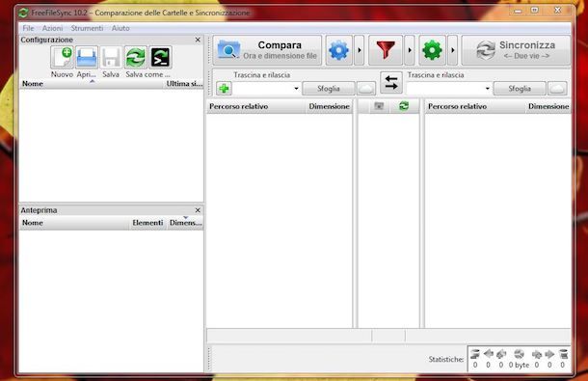Click the data volume statistics icon above byte

pos(519,354)
